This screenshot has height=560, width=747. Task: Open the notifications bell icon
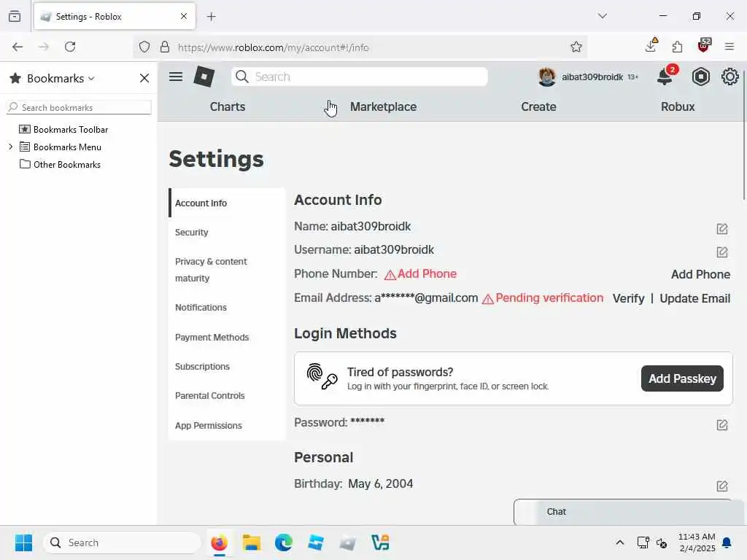point(665,77)
